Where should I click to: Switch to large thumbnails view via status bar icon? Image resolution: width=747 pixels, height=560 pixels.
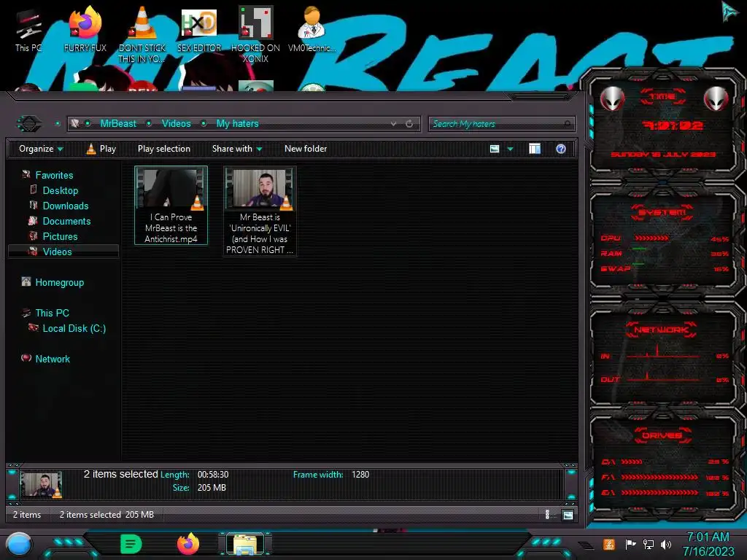568,515
